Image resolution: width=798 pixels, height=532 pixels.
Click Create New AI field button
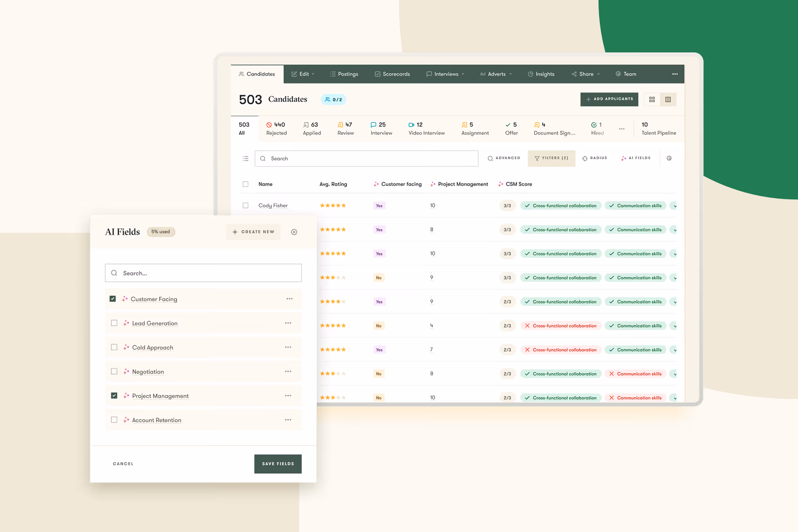tap(253, 232)
